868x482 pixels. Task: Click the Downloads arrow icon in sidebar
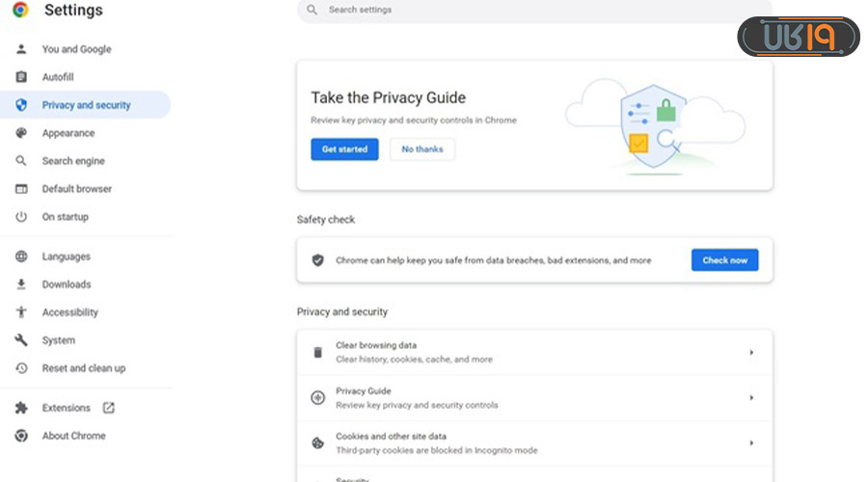tap(21, 284)
